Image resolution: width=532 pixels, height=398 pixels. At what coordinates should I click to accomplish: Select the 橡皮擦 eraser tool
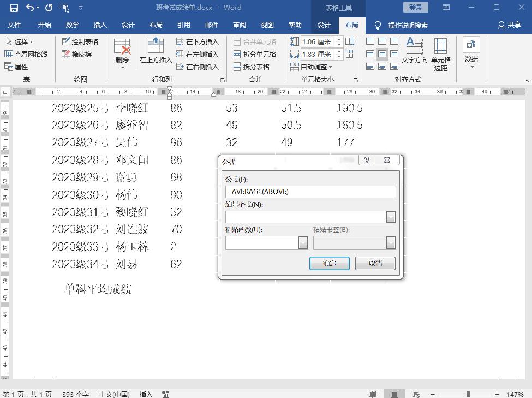pos(77,54)
